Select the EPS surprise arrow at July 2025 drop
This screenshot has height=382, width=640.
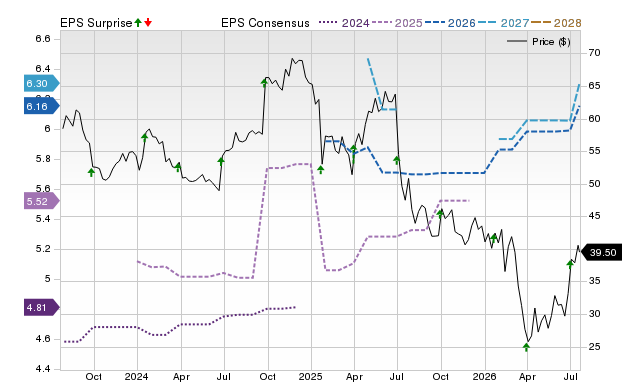coord(397,160)
